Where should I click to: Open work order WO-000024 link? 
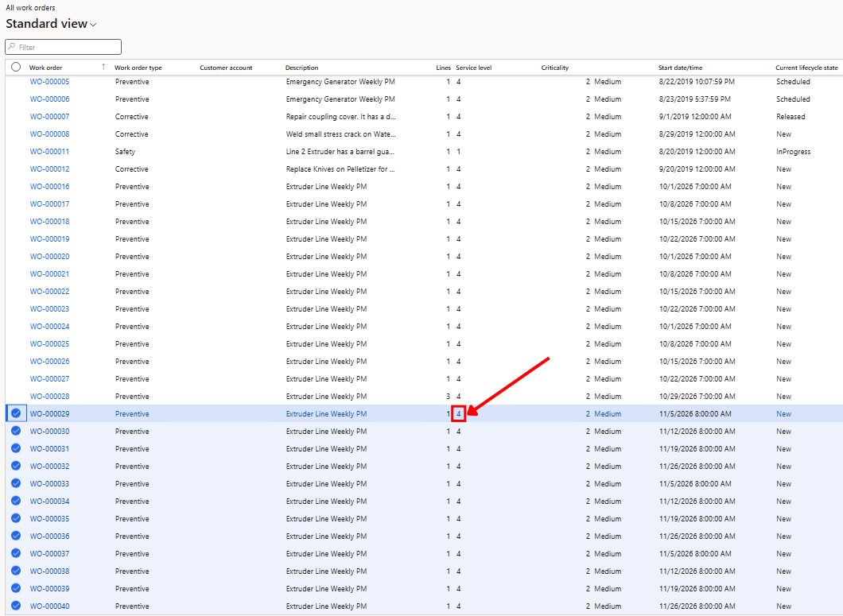(x=49, y=326)
